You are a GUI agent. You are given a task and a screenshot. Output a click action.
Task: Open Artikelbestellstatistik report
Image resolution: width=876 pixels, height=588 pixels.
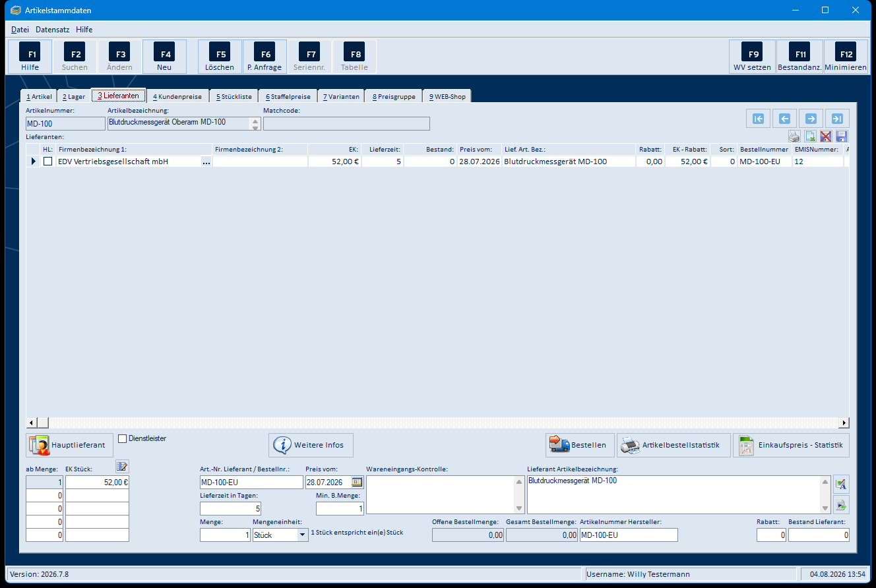pyautogui.click(x=673, y=445)
